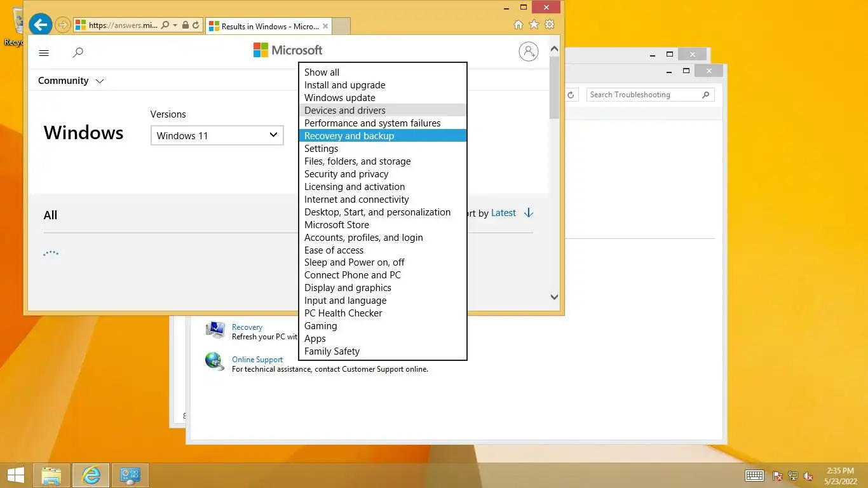The width and height of the screenshot is (868, 488).
Task: Refresh the page in Internet Explorer
Action: [x=196, y=25]
